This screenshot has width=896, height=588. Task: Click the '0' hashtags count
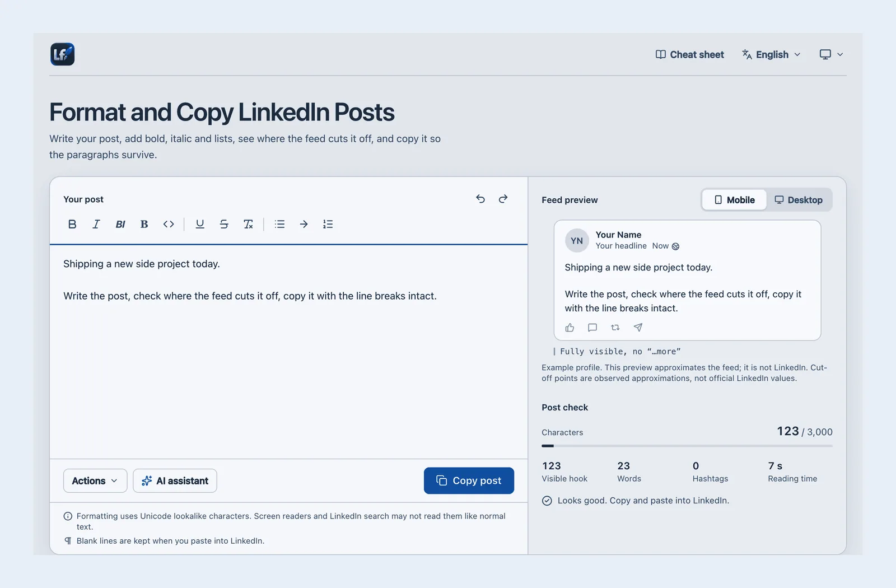(696, 466)
